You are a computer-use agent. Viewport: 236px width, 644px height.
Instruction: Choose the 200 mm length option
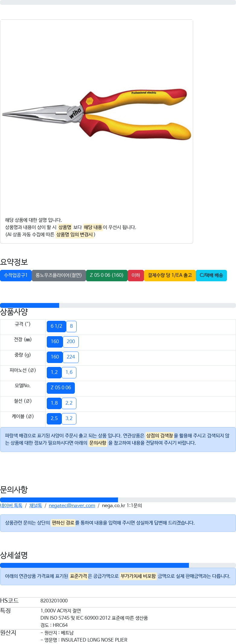click(71, 342)
